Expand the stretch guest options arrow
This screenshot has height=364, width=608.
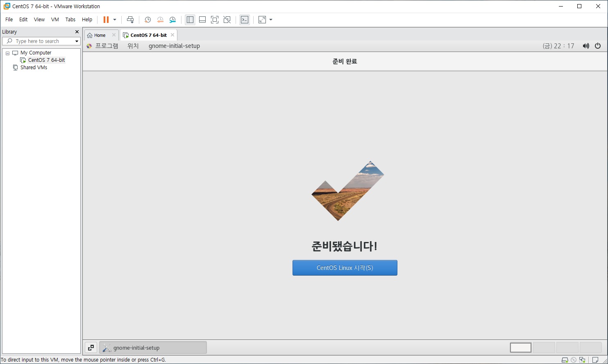(271, 20)
